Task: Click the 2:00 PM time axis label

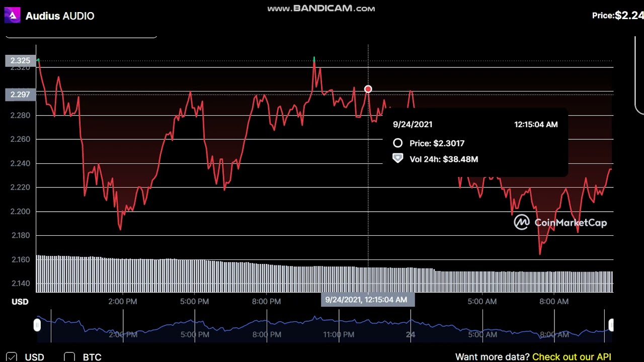Action: pyautogui.click(x=123, y=302)
